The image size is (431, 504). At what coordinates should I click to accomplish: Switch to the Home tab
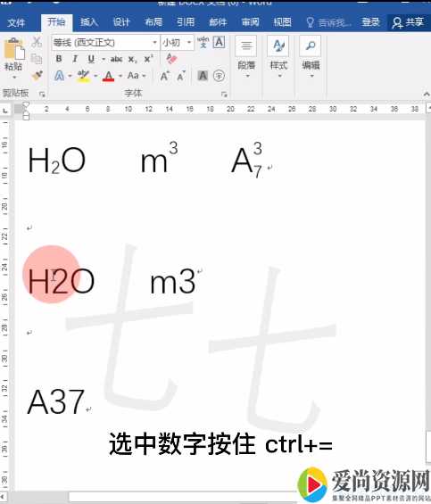click(56, 22)
